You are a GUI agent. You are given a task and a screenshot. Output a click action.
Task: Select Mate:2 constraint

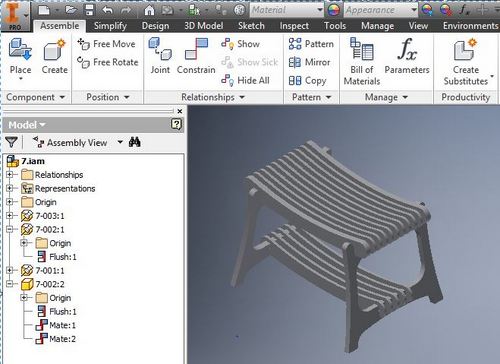(56, 339)
